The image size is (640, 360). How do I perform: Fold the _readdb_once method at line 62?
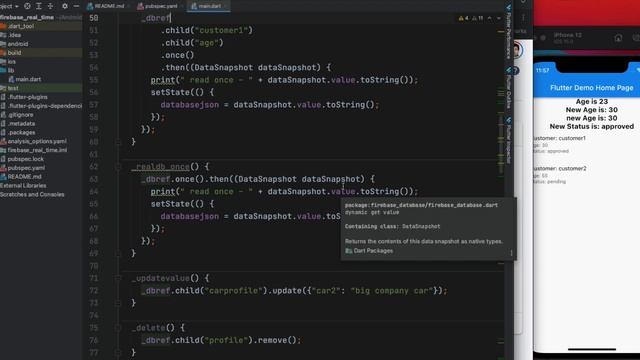pyautogui.click(x=118, y=167)
